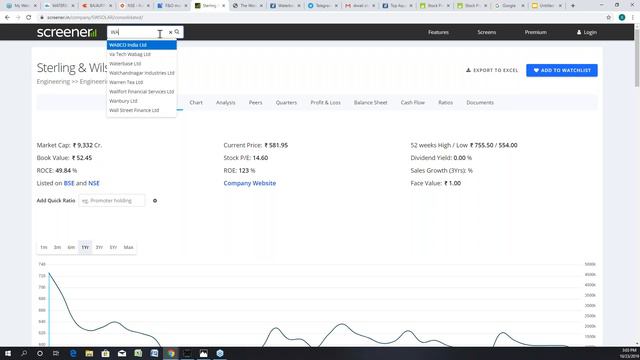Select Wanbury Ltd suggestion
The width and height of the screenshot is (640, 360).
coord(142,101)
